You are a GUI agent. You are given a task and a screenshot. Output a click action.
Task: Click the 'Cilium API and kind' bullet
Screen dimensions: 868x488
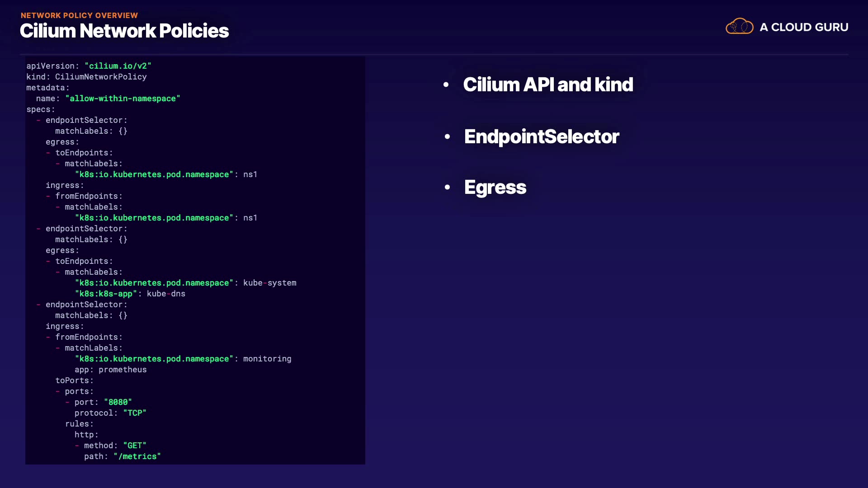click(548, 84)
